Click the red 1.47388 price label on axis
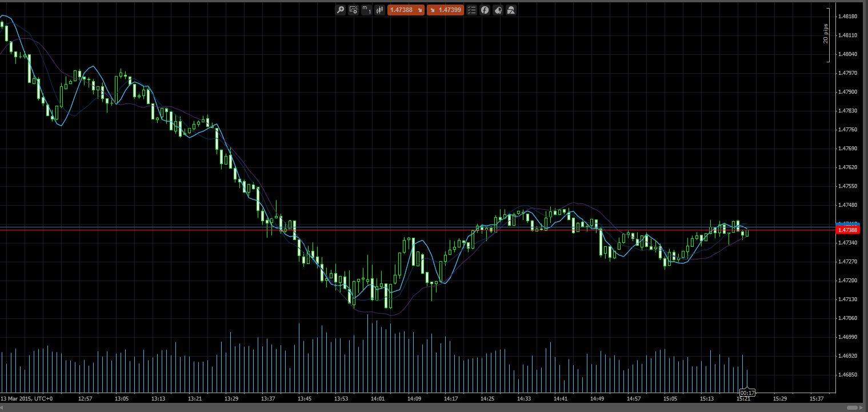Screen dimensions: 868x412 point(847,230)
